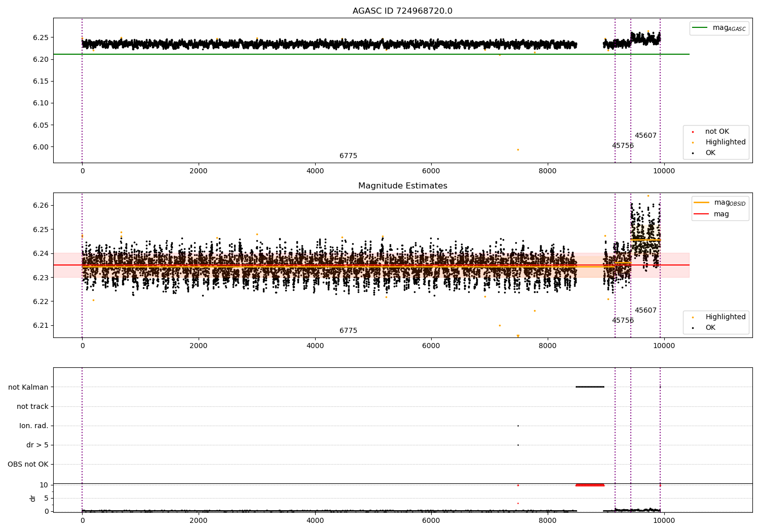Click the black 'not Kalman' data segment

[590, 387]
